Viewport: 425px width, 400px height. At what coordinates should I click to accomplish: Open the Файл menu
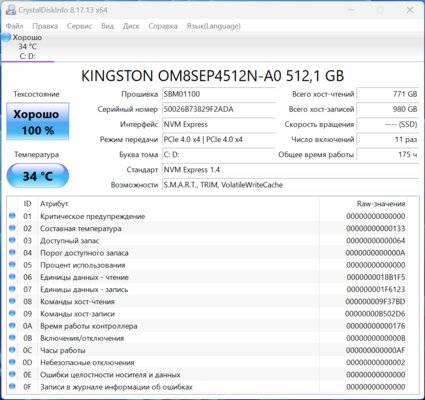coord(14,26)
